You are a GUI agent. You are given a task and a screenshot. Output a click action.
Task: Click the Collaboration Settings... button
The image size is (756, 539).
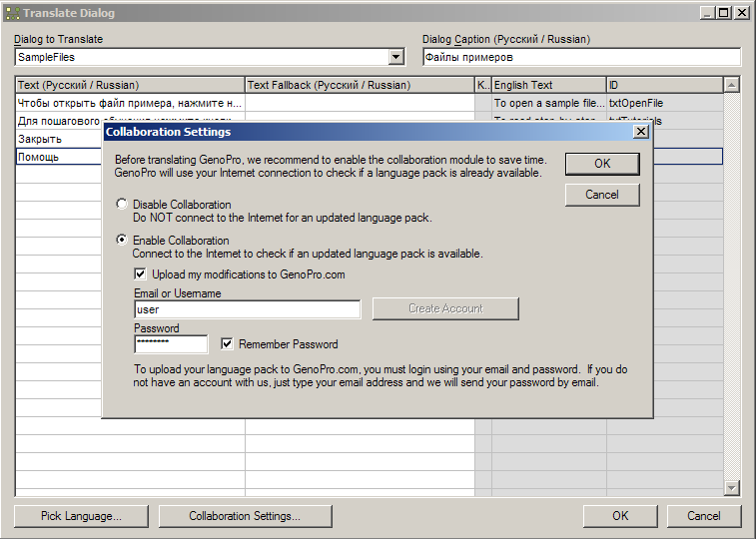[245, 516]
